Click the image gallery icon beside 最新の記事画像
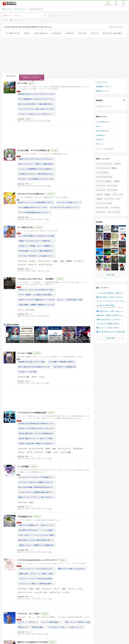Image resolution: width=129 pixels, height=644 pixels. (5, 324)
